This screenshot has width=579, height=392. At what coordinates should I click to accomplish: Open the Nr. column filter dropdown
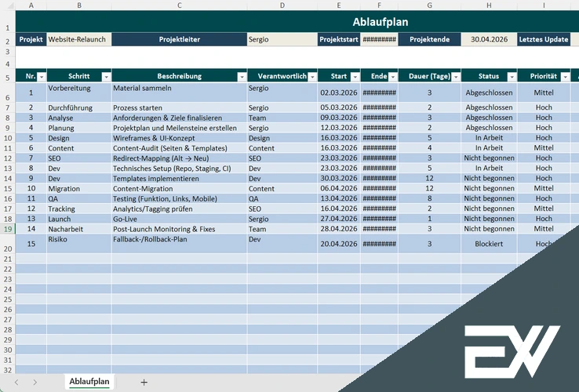(40, 77)
